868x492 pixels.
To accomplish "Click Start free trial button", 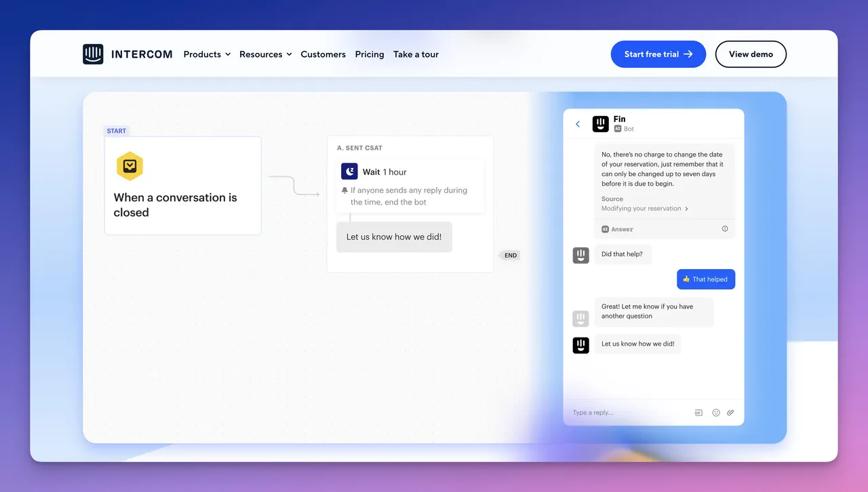I will click(658, 54).
